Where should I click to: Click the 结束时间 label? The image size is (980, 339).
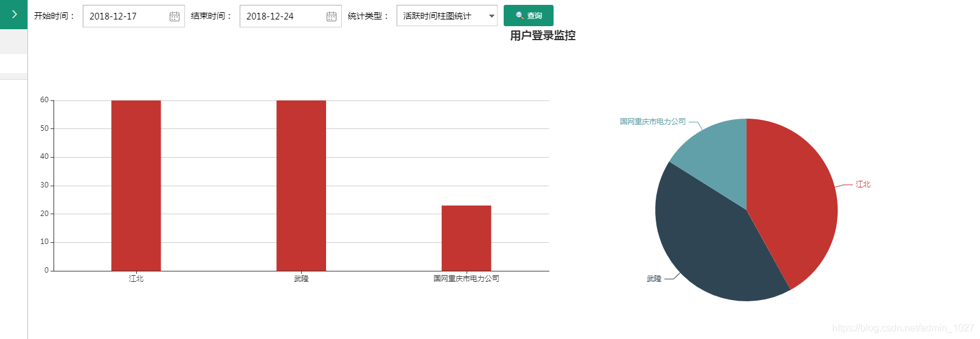[x=211, y=16]
